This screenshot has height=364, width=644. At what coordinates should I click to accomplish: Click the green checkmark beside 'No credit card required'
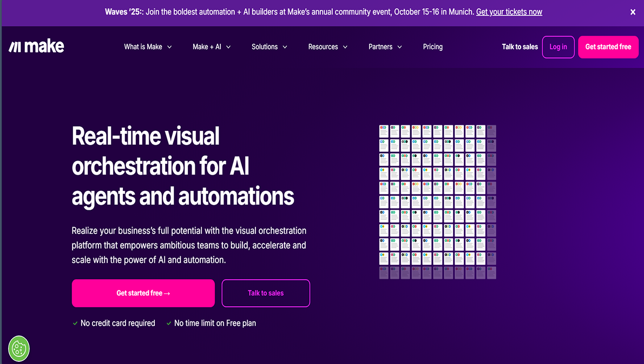tap(75, 323)
